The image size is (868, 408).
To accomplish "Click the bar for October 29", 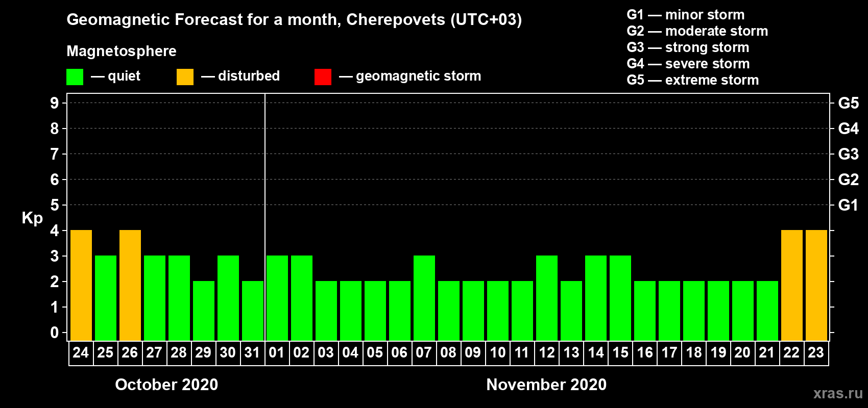I will (x=204, y=311).
